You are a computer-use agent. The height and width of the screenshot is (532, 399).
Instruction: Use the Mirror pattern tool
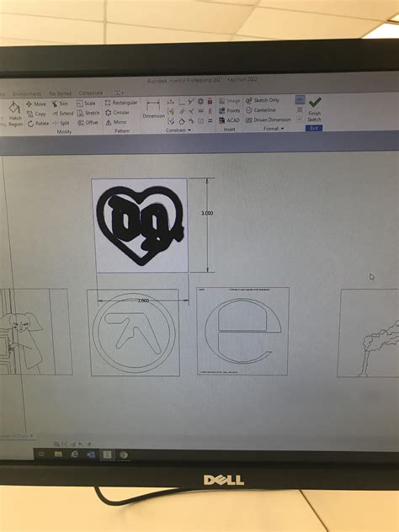coord(116,122)
